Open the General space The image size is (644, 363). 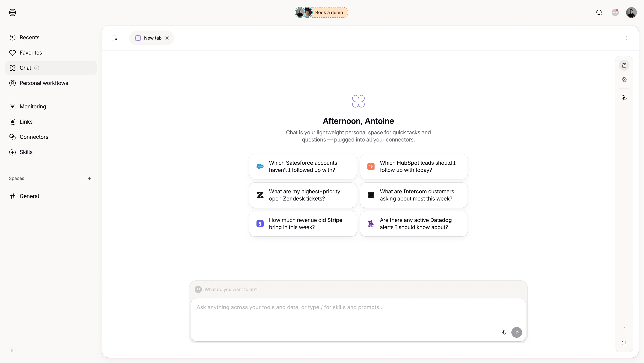(x=51, y=196)
